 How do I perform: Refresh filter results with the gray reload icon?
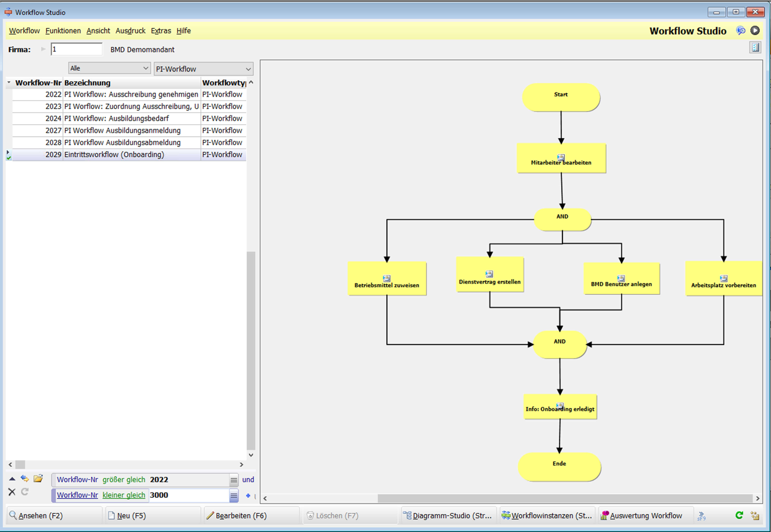point(25,492)
